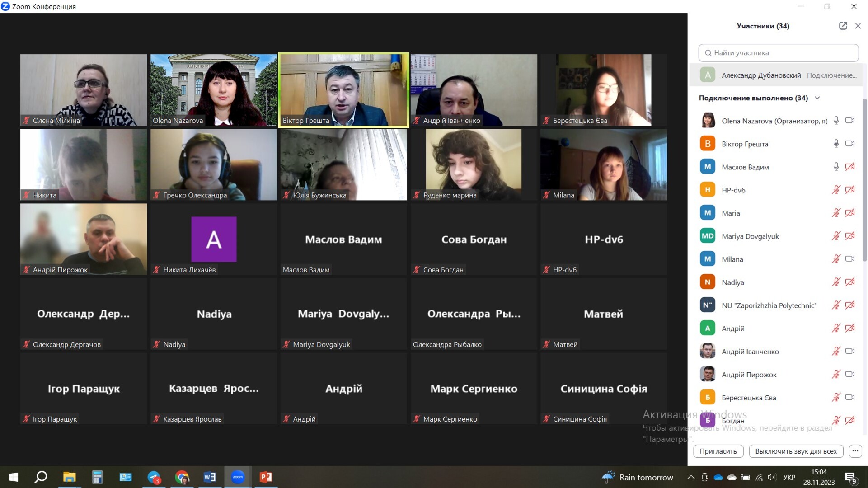Image resolution: width=868 pixels, height=488 pixels.
Task: Click Віктор Грешта's camera icon
Action: (x=850, y=144)
